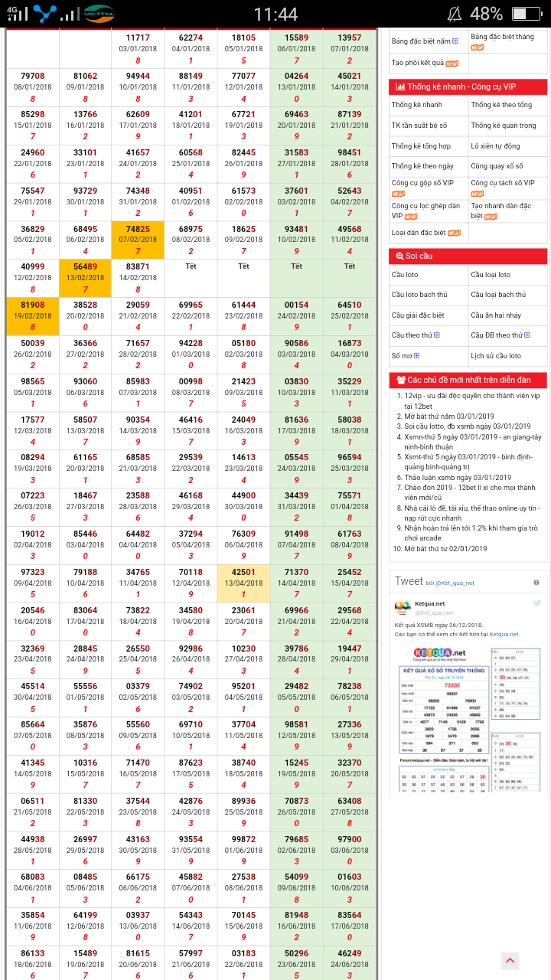Select result cell 00154 dated 24/02/2018

pos(296,316)
